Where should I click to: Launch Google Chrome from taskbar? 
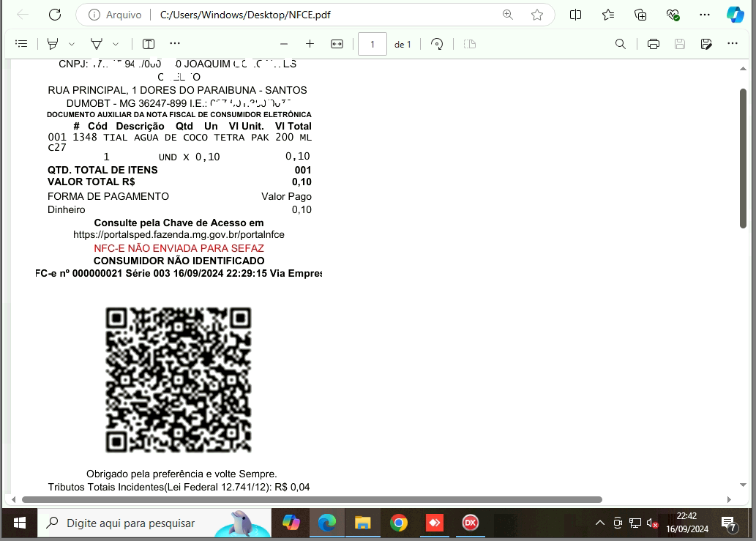pyautogui.click(x=399, y=523)
